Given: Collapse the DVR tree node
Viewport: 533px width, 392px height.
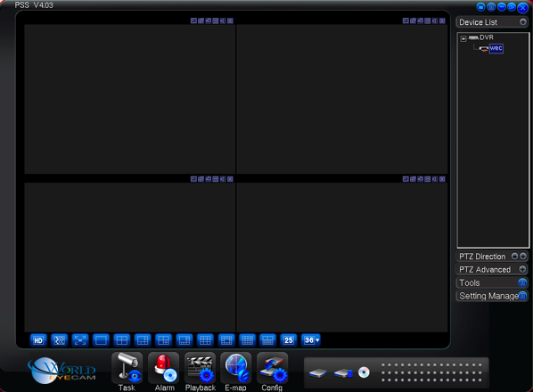Looking at the screenshot, I should pos(463,38).
